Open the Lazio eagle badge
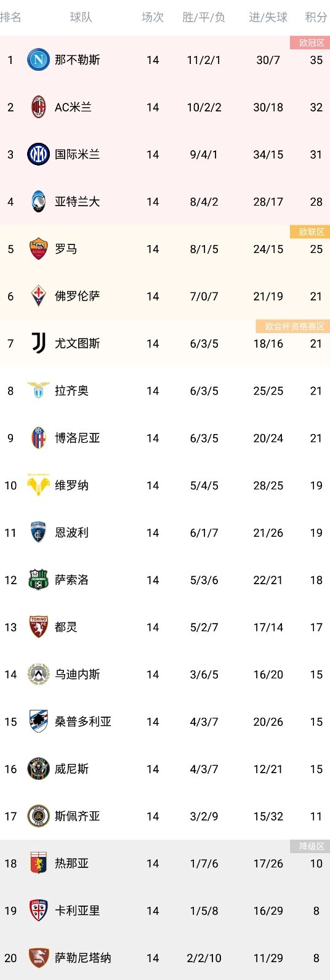This screenshot has height=980, width=330. click(38, 390)
